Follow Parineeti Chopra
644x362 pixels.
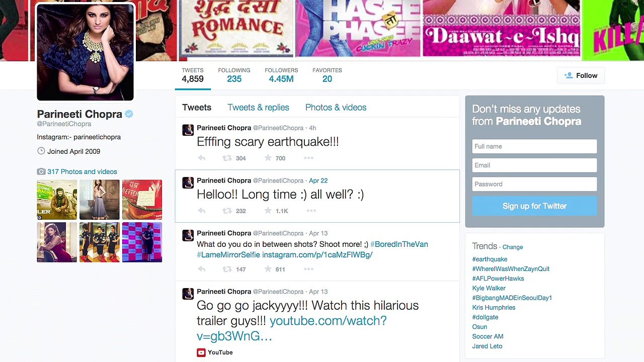pos(581,75)
